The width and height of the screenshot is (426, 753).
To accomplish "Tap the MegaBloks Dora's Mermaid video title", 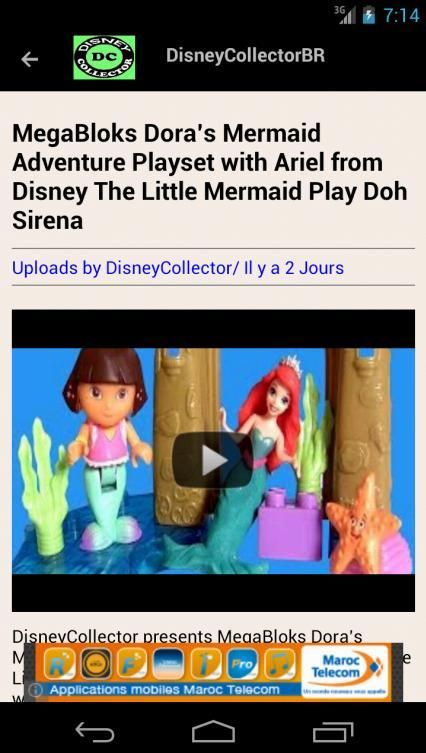I will 210,177.
